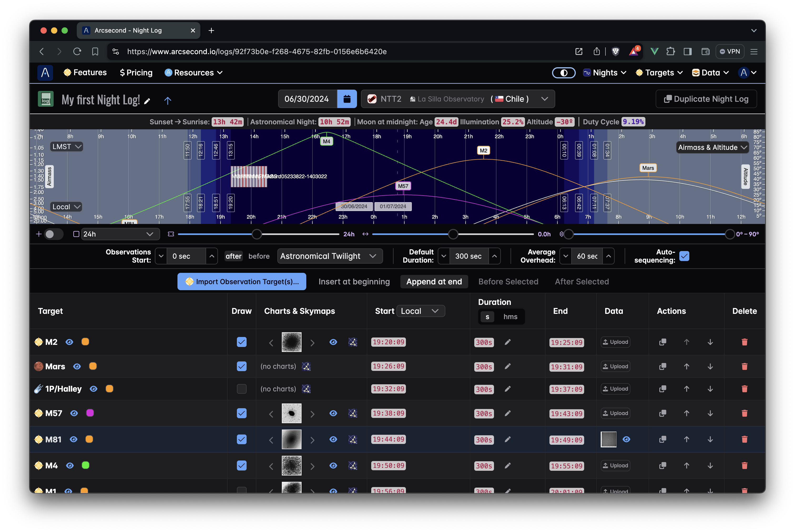The width and height of the screenshot is (795, 532).
Task: Move M4 row up
Action: (x=686, y=465)
